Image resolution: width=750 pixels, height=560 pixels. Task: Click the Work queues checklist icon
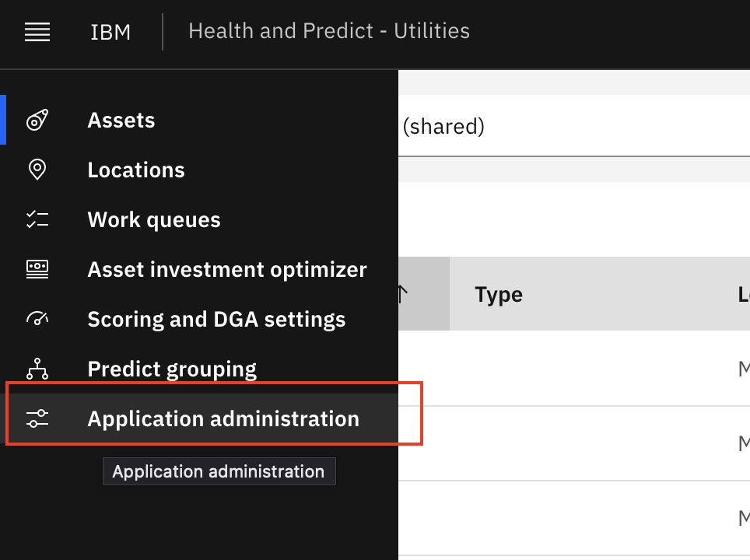tap(37, 219)
